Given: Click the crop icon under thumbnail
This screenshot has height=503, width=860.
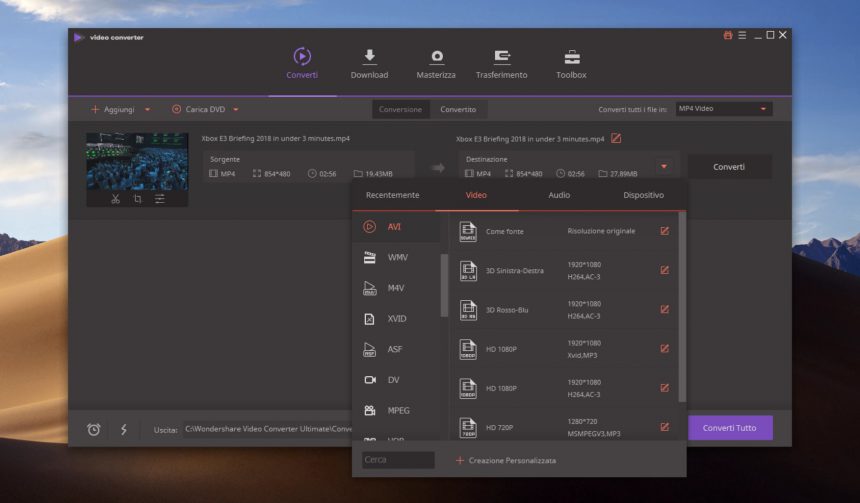Looking at the screenshot, I should pyautogui.click(x=137, y=199).
